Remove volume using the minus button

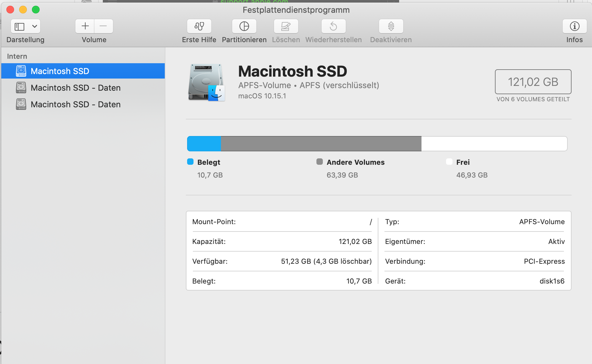pos(103,26)
